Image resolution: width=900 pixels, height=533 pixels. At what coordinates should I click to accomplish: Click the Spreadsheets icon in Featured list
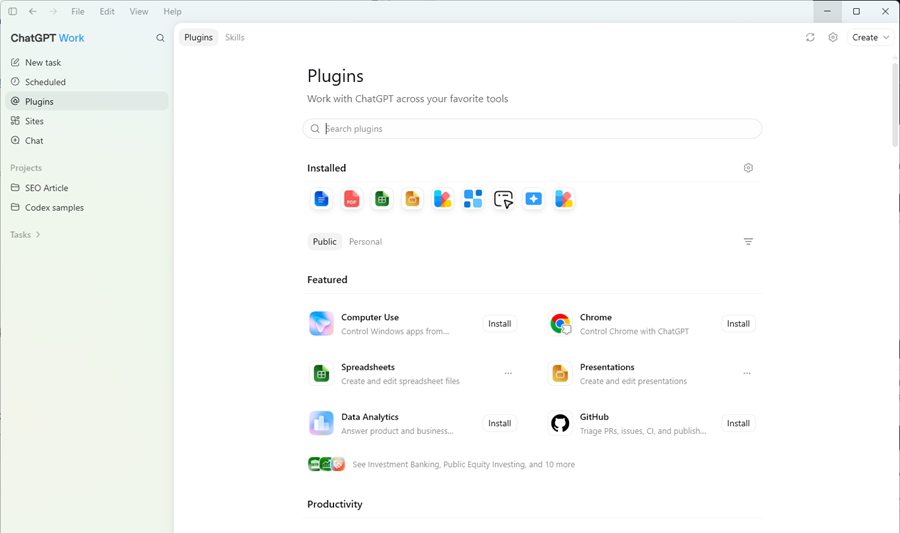[x=321, y=374]
